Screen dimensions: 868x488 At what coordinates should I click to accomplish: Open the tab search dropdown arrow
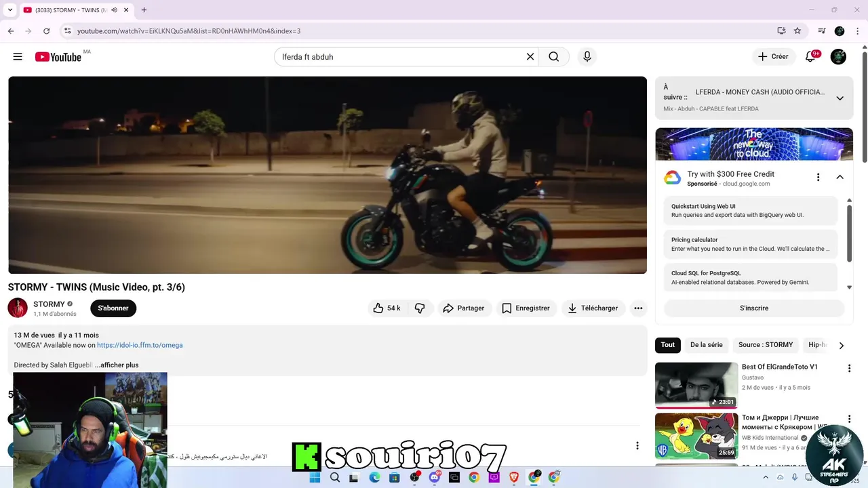pyautogui.click(x=10, y=10)
